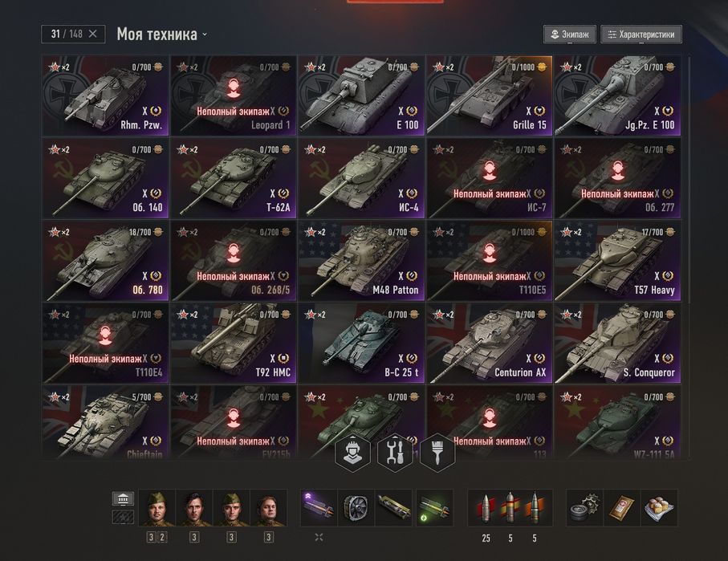Toggle the Характеристики panel
Screen dimensions: 728x561
pos(641,34)
